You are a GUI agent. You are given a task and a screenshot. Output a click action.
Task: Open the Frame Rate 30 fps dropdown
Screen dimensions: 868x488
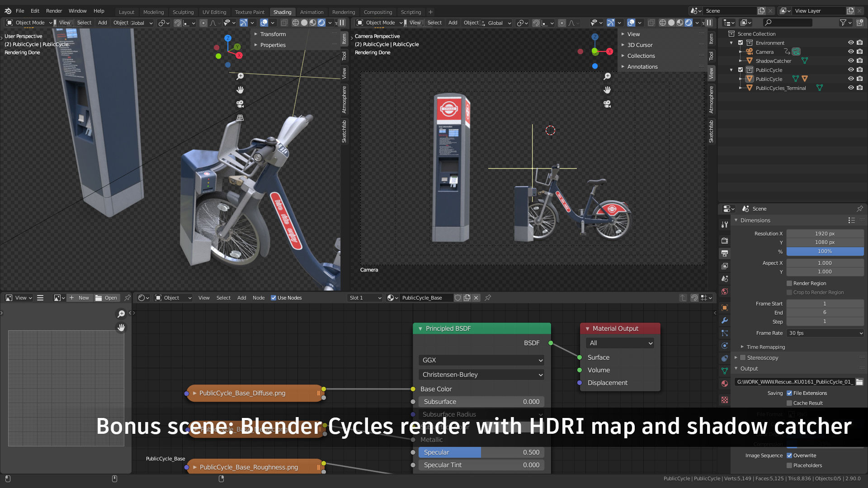[x=825, y=333]
